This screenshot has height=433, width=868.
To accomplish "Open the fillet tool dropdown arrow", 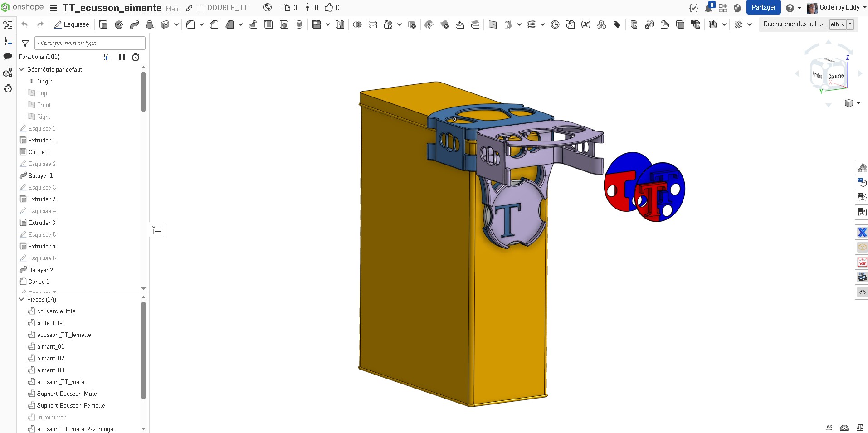I will coord(202,24).
